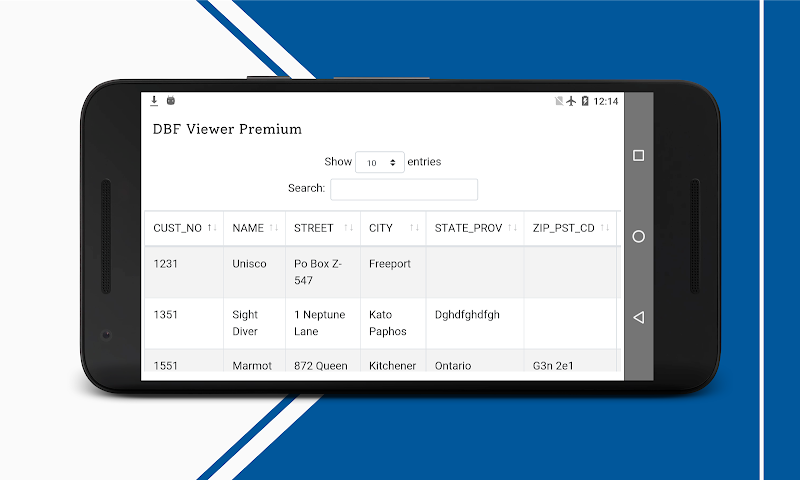Select the Unisco name cell
This screenshot has width=800, height=480.
click(255, 272)
